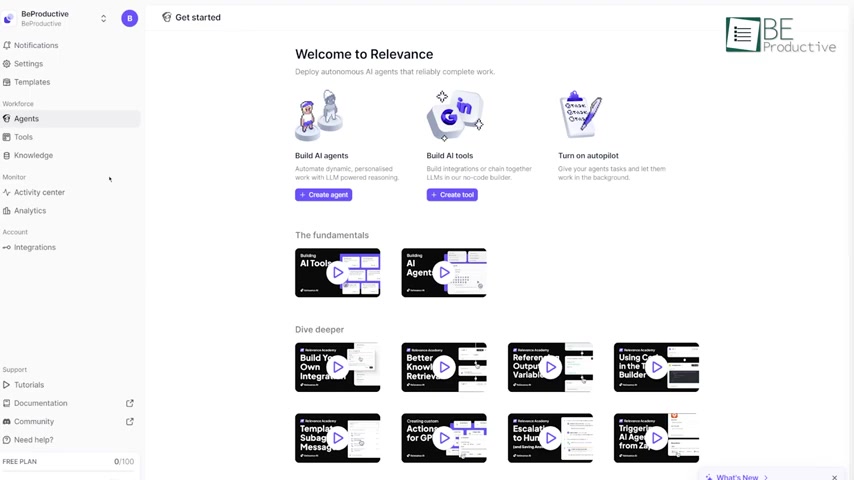Click 'Welcome to Relevance' heading
The height and width of the screenshot is (480, 854).
pos(364,54)
